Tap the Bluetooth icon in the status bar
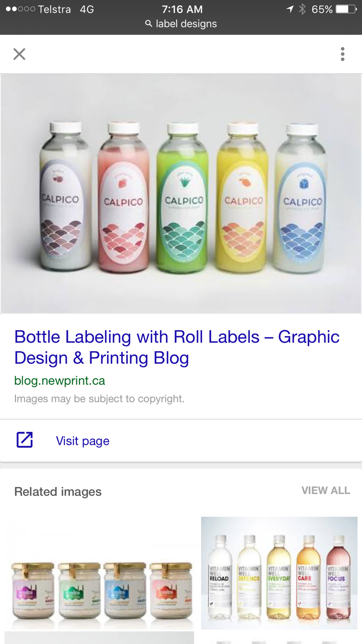The image size is (362, 644). point(302,9)
